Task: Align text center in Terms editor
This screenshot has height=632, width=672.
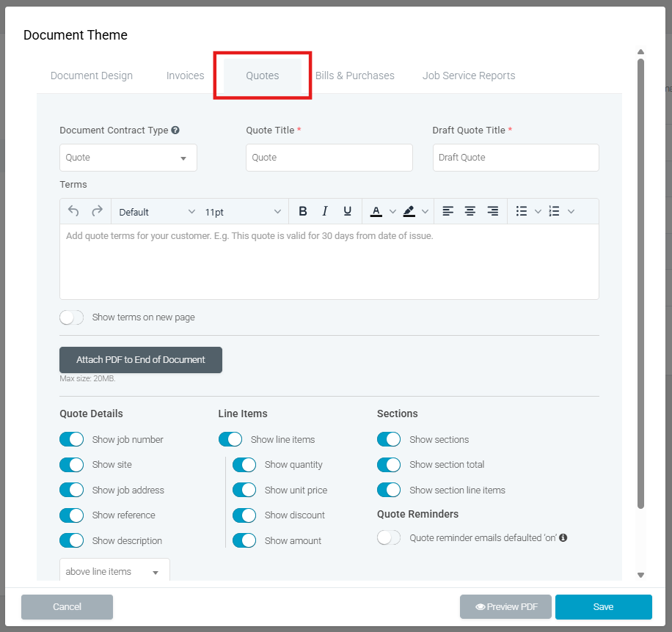Action: [470, 211]
